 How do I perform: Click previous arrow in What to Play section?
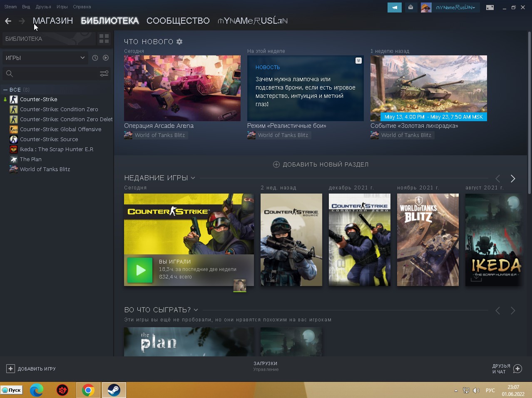(x=497, y=311)
